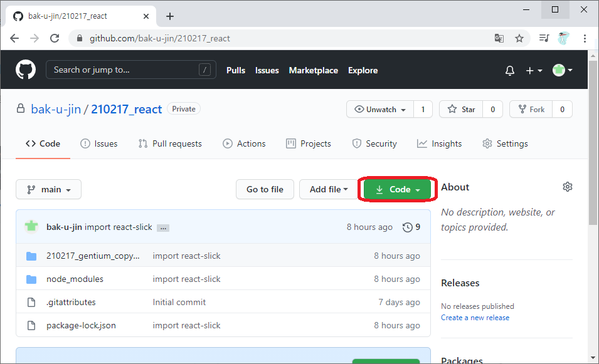Open the .gitattributes file name
This screenshot has width=599, height=364.
coord(71,302)
